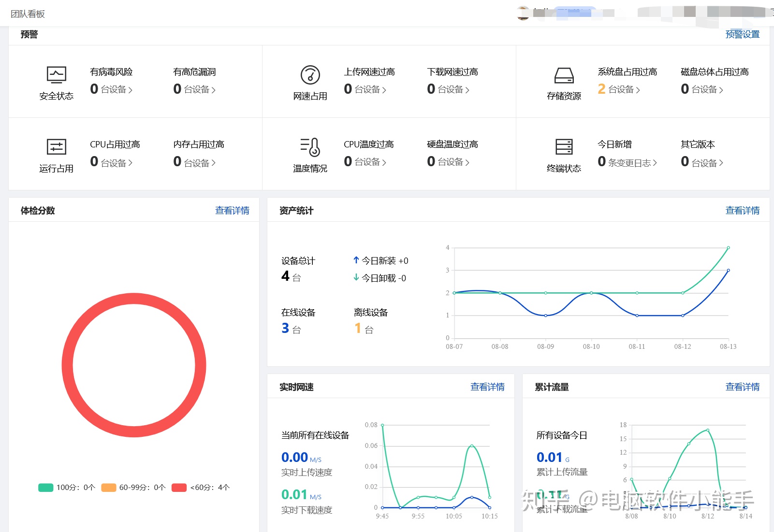
Task: Open the account name menu top right
Action: click(570, 13)
